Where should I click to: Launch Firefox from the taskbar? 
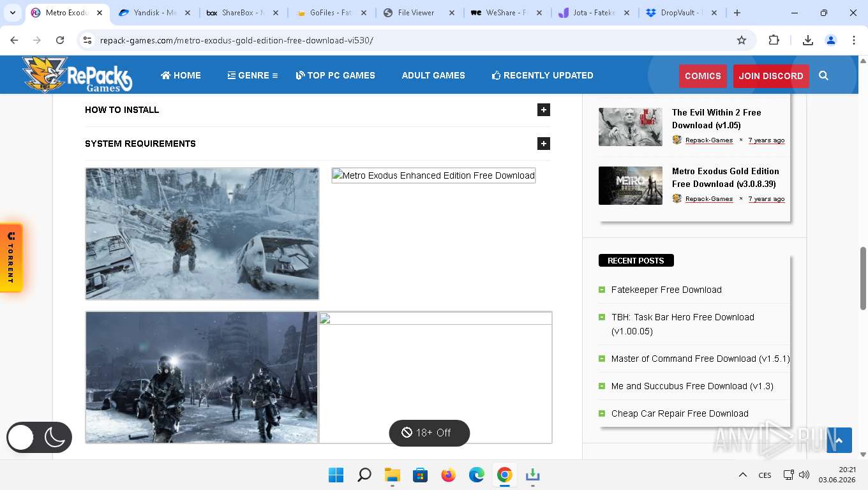coord(449,475)
